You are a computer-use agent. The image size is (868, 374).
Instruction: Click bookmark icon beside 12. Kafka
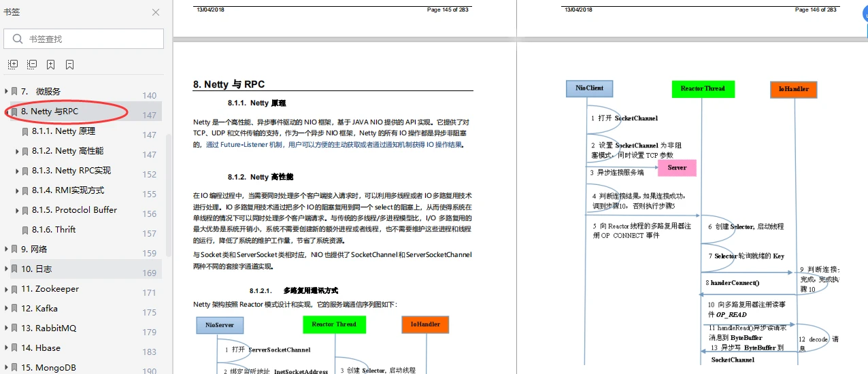pos(14,309)
